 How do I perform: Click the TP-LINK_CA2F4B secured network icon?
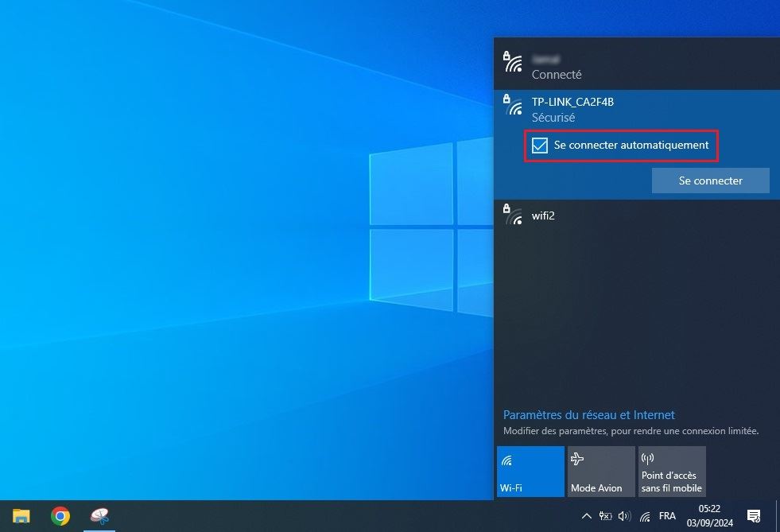(x=513, y=104)
